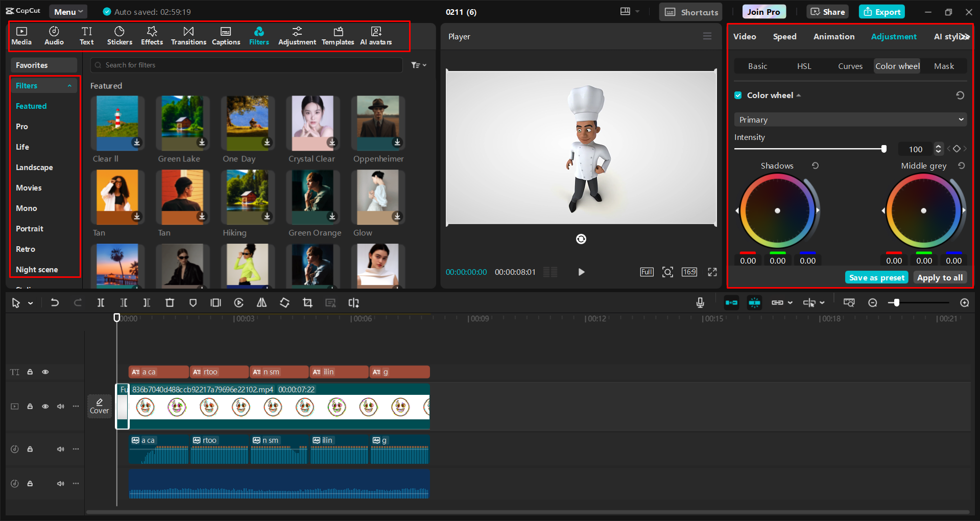Hide the text track with eye icon
980x521 pixels.
coord(45,372)
